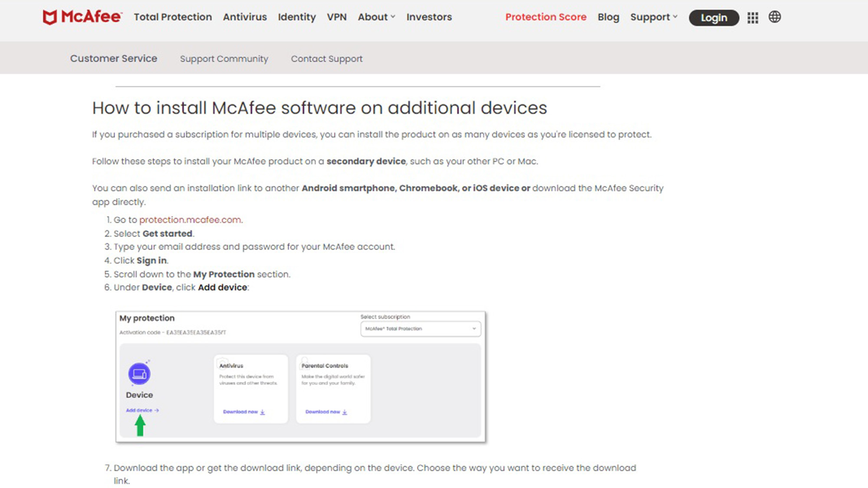Click the globe language icon
This screenshot has width=868, height=488.
tap(775, 17)
